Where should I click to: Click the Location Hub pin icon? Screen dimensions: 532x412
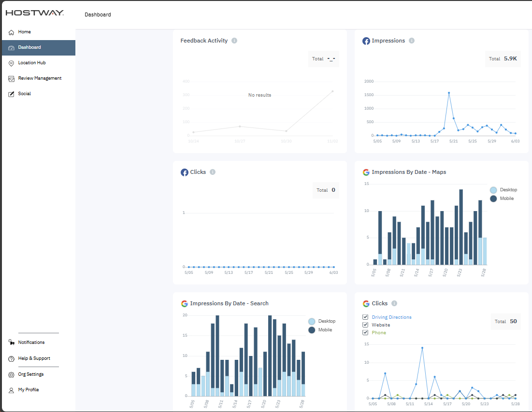click(x=12, y=63)
